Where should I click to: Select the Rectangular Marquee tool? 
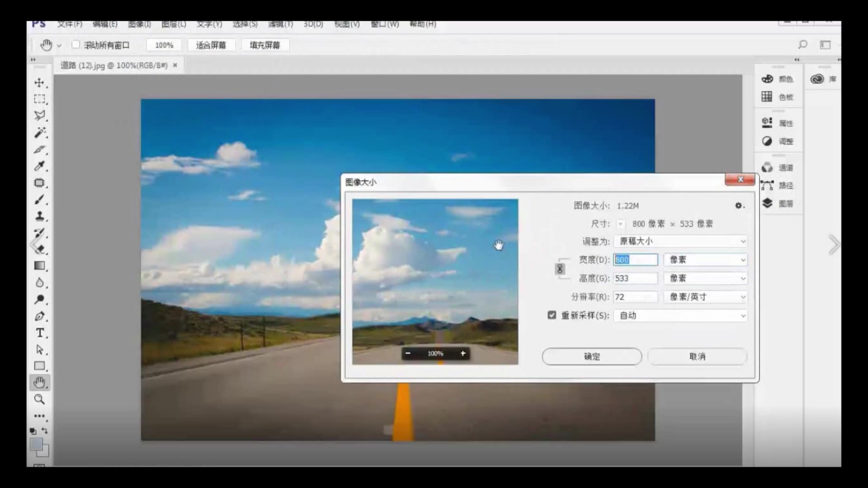40,99
